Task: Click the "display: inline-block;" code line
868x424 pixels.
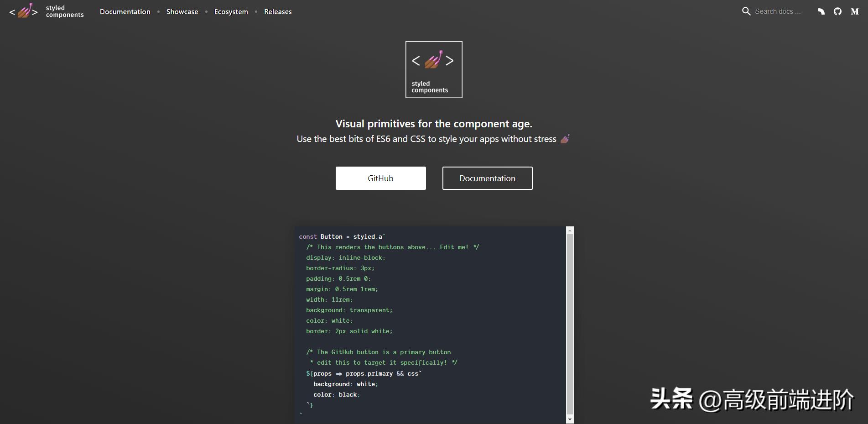Action: [346, 257]
